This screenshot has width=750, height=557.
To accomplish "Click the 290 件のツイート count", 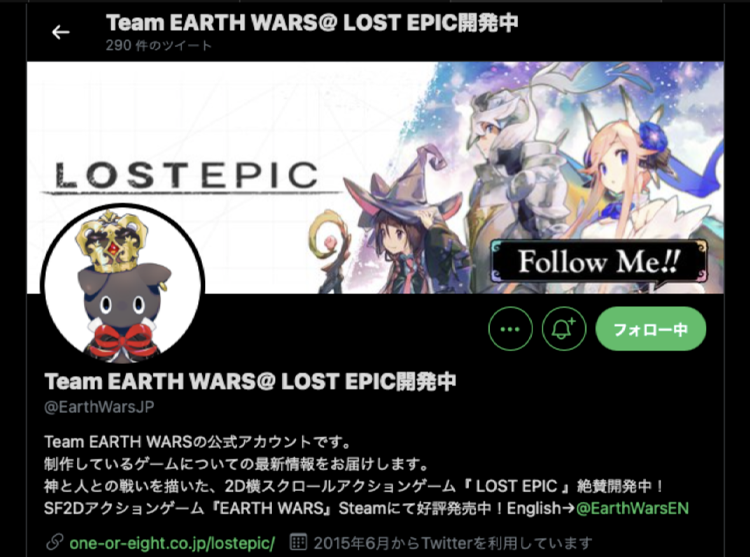I will point(158,45).
